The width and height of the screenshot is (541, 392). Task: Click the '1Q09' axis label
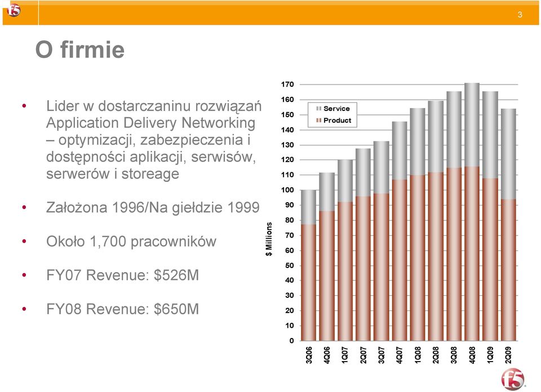pos(490,355)
